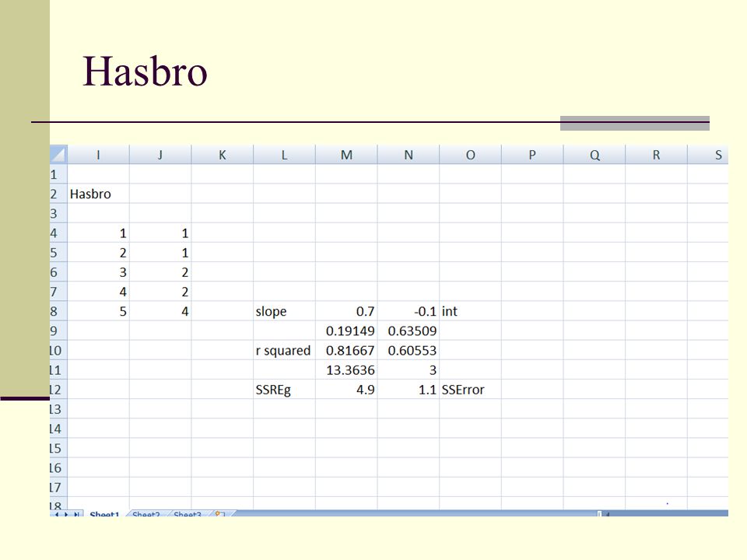The height and width of the screenshot is (560, 747).
Task: Click value 5 in column I
Action: pyautogui.click(x=98, y=311)
